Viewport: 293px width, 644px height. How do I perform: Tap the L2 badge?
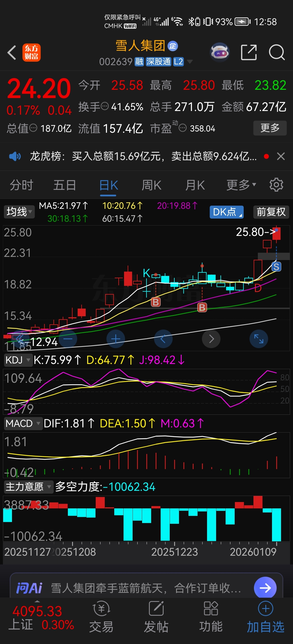click(x=178, y=61)
